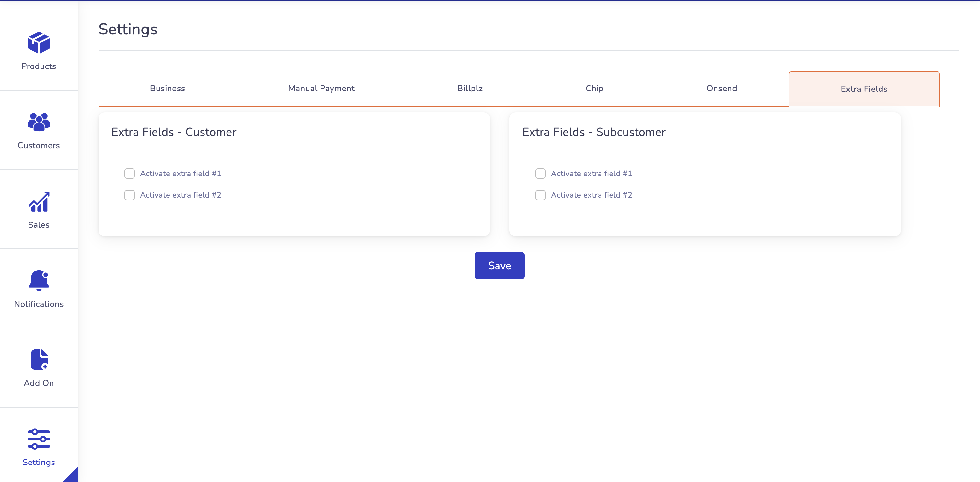980x482 pixels.
Task: Click the Extra Fields settings tab
Action: click(x=864, y=89)
